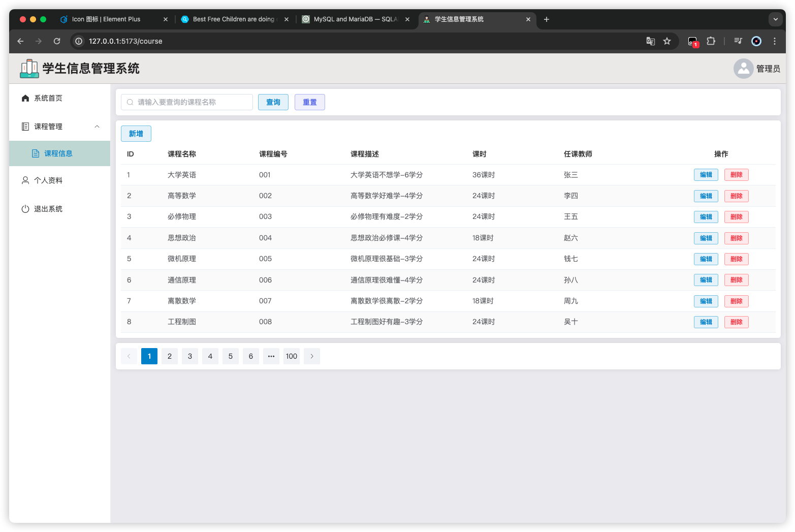The height and width of the screenshot is (532, 795).
Task: Focus the course name search field
Action: [x=187, y=102]
